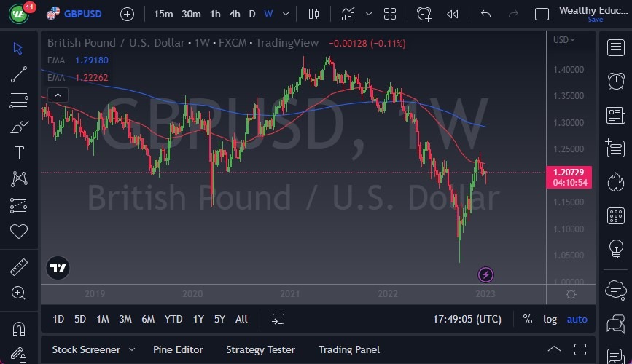Select the 1Y date range
Screen dimensions: 632x364
(198, 319)
